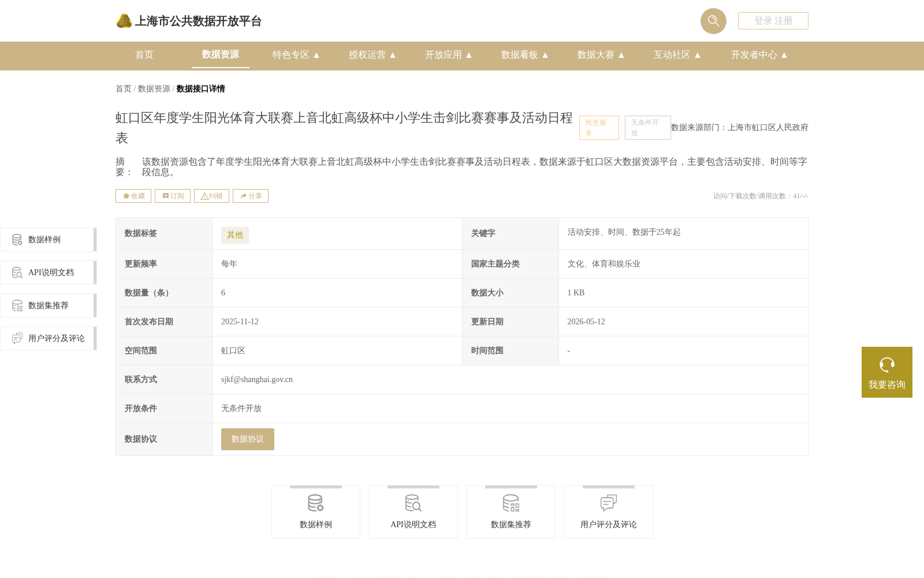Expand the 授权运营 menu arrow
Image resolution: width=924 pixels, height=578 pixels.
(x=393, y=55)
